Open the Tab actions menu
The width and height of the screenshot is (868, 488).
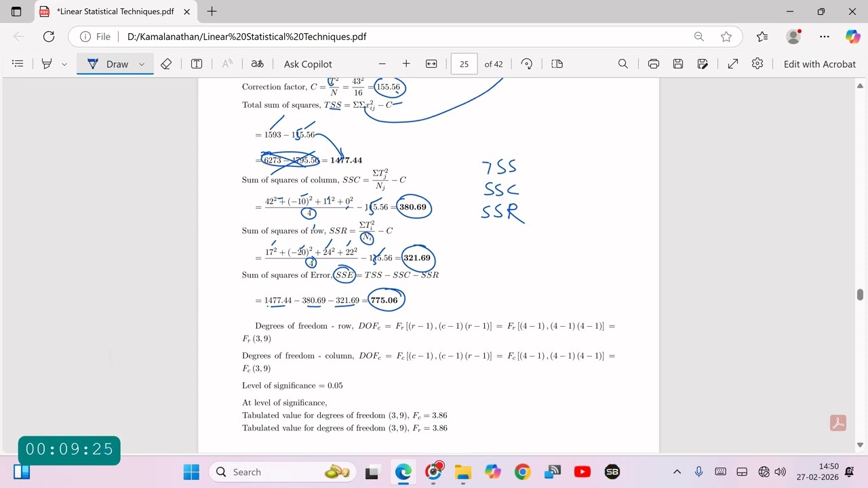(17, 12)
